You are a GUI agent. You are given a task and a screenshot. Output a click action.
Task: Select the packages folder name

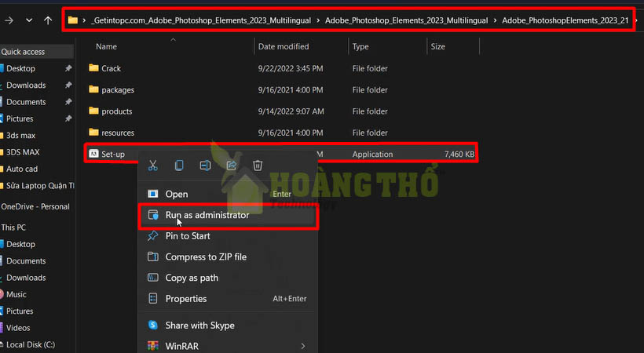point(118,90)
